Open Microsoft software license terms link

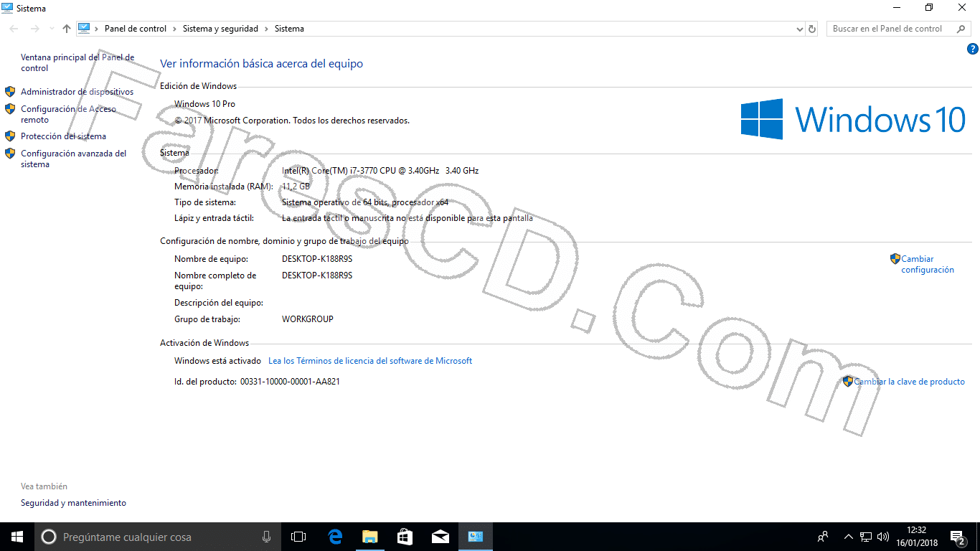pyautogui.click(x=370, y=361)
